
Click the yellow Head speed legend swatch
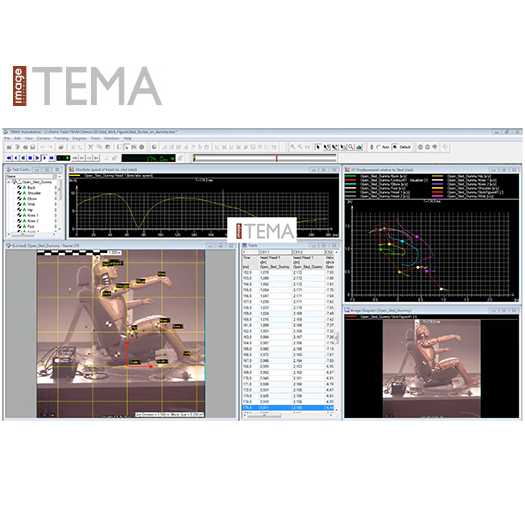pyautogui.click(x=74, y=175)
